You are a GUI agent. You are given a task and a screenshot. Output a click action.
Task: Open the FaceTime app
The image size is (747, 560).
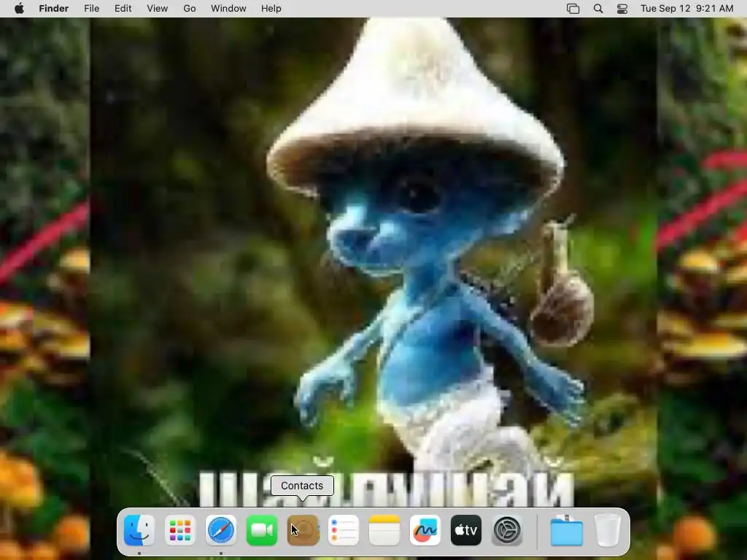pos(262,531)
